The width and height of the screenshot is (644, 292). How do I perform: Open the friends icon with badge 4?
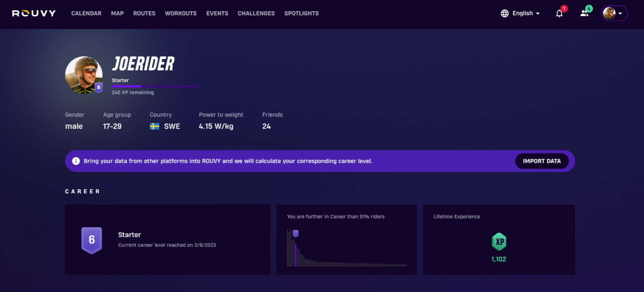(x=584, y=14)
